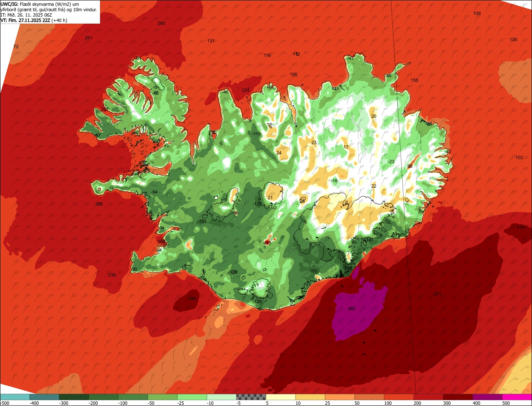Click the 135 value near the top right edge
Image resolution: width=532 pixels, height=406 pixels.
tap(513, 39)
